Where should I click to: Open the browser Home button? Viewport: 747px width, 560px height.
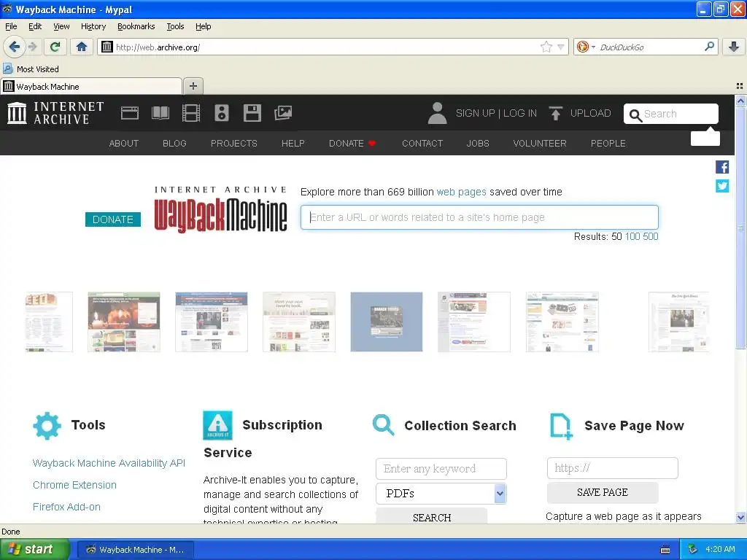[82, 47]
